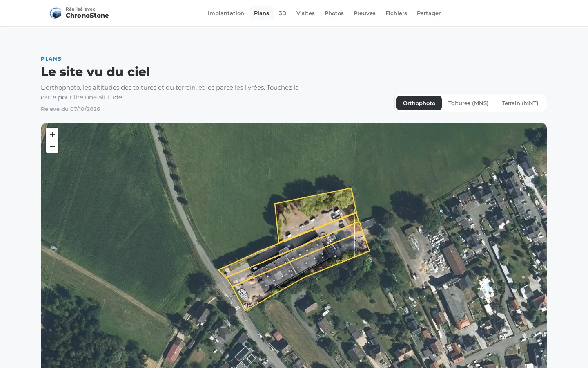Zoom in the map with plus button
The width and height of the screenshot is (588, 368).
(x=52, y=134)
